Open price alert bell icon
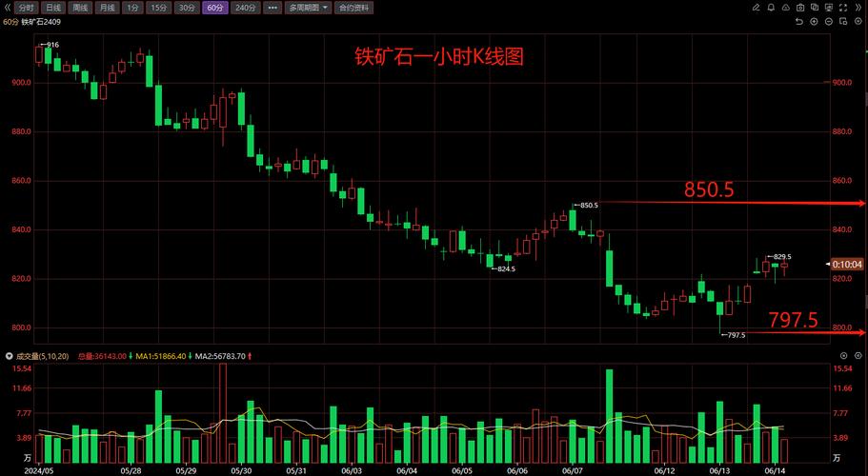868x476 pixels. tap(771, 8)
